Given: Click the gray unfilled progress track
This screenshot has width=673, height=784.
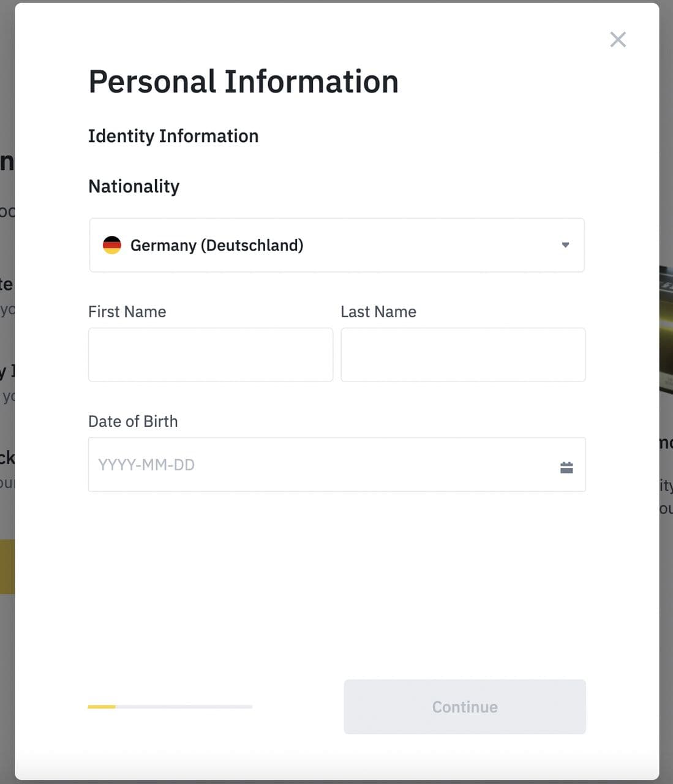Looking at the screenshot, I should 184,707.
